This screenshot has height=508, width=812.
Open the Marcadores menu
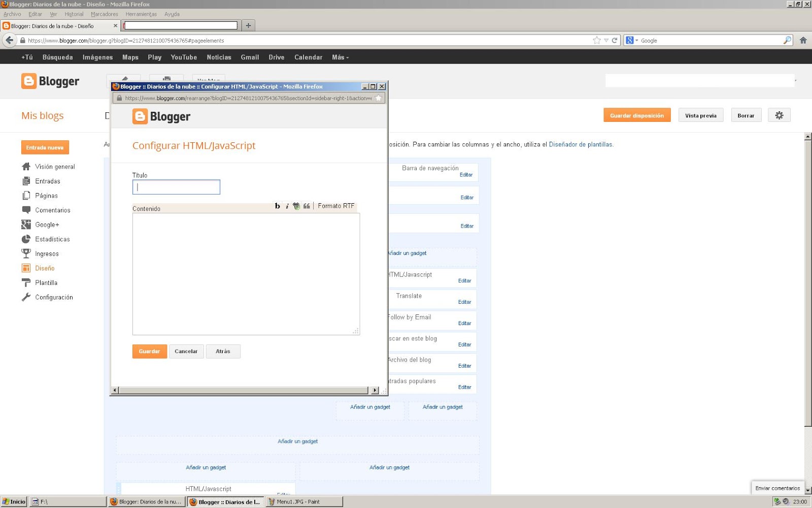(105, 14)
